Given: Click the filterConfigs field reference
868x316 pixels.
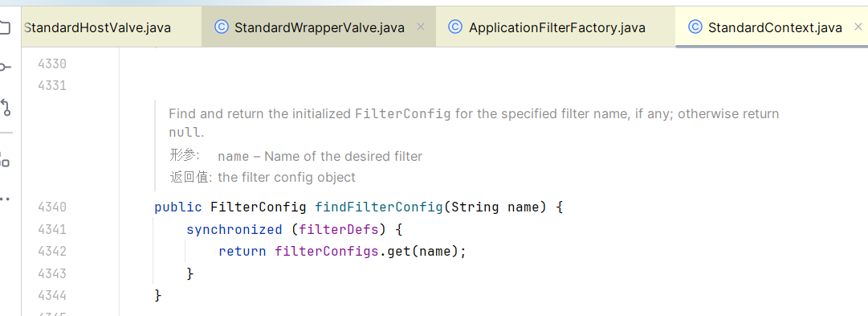Looking at the screenshot, I should pyautogui.click(x=327, y=252).
